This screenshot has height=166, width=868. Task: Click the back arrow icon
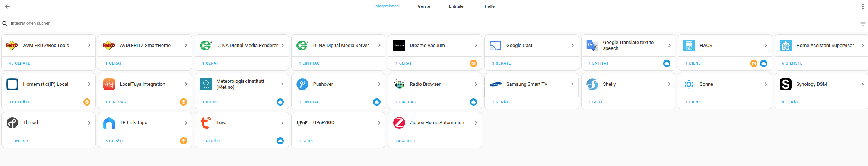click(x=7, y=6)
